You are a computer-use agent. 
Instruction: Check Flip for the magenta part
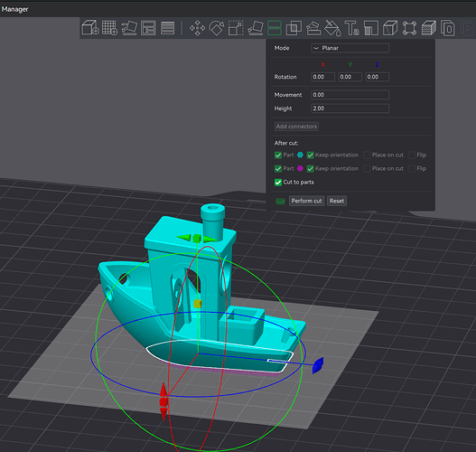(412, 168)
